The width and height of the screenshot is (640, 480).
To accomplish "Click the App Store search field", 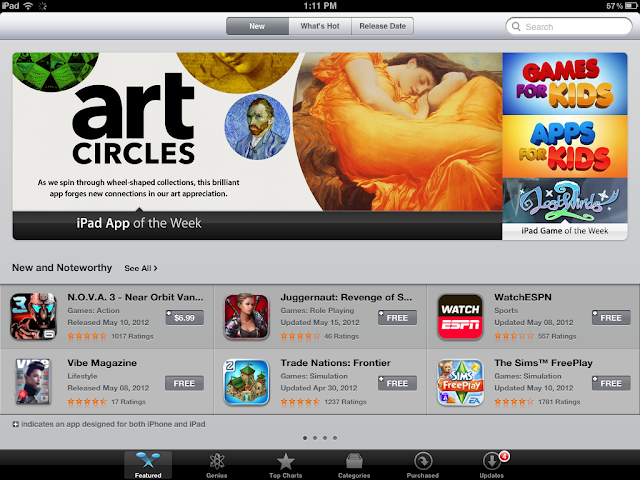I will coord(569,27).
